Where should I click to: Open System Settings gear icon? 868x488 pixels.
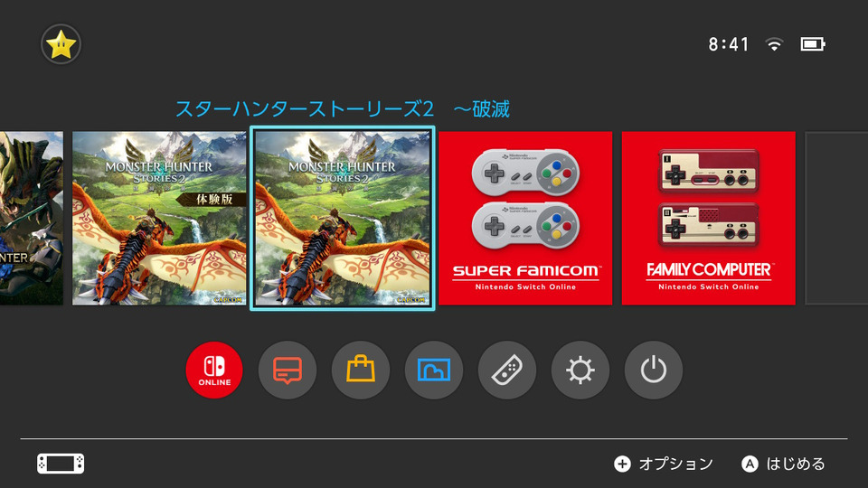click(580, 371)
